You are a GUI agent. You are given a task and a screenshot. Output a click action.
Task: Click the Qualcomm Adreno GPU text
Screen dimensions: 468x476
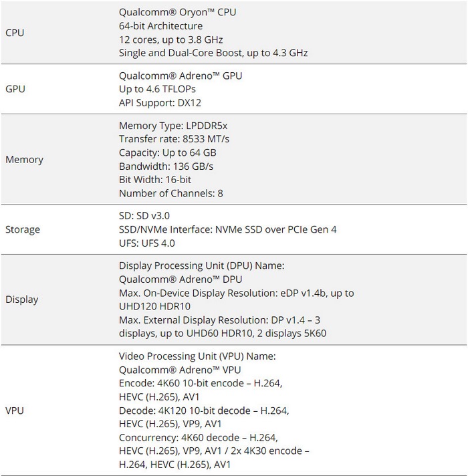pyautogui.click(x=181, y=76)
